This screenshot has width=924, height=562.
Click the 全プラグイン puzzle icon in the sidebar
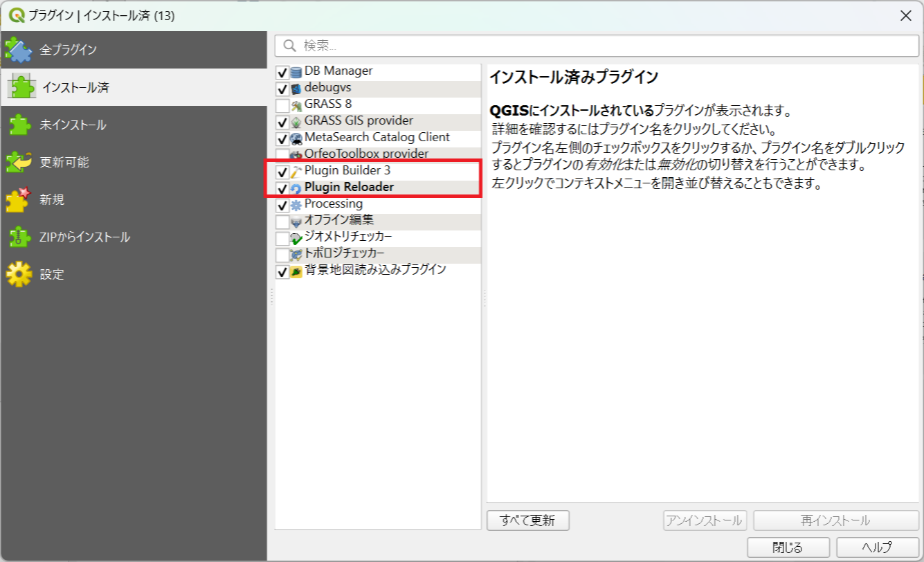tap(19, 50)
